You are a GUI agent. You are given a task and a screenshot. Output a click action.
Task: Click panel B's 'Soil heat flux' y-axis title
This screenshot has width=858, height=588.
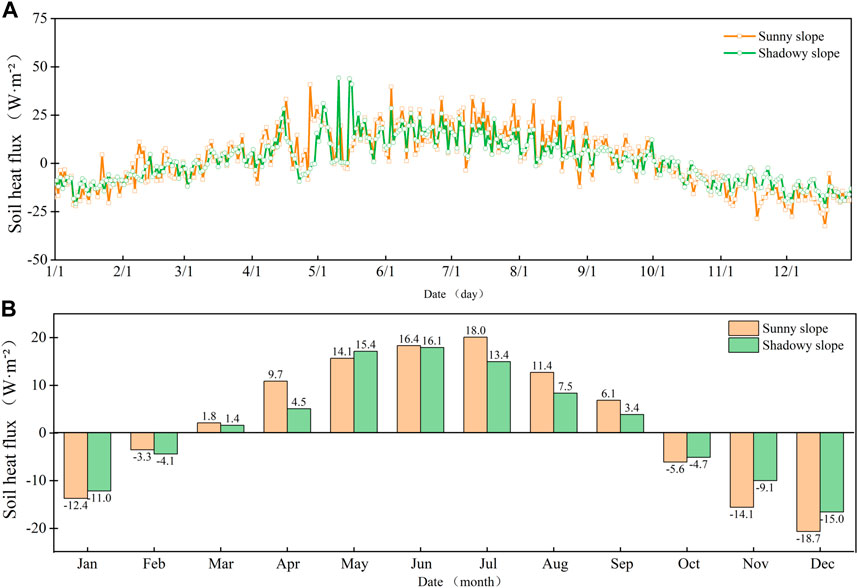tap(10, 429)
